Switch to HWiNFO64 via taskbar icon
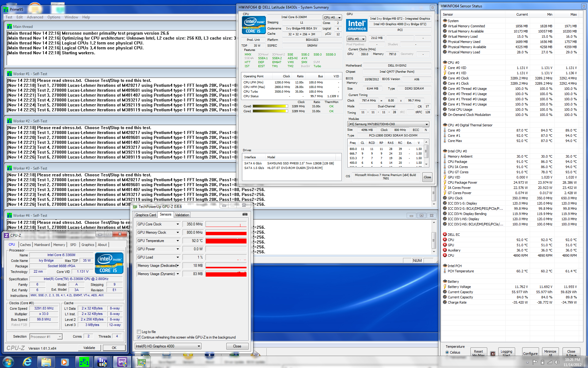Screen dimensions: 588x368 (103, 362)
